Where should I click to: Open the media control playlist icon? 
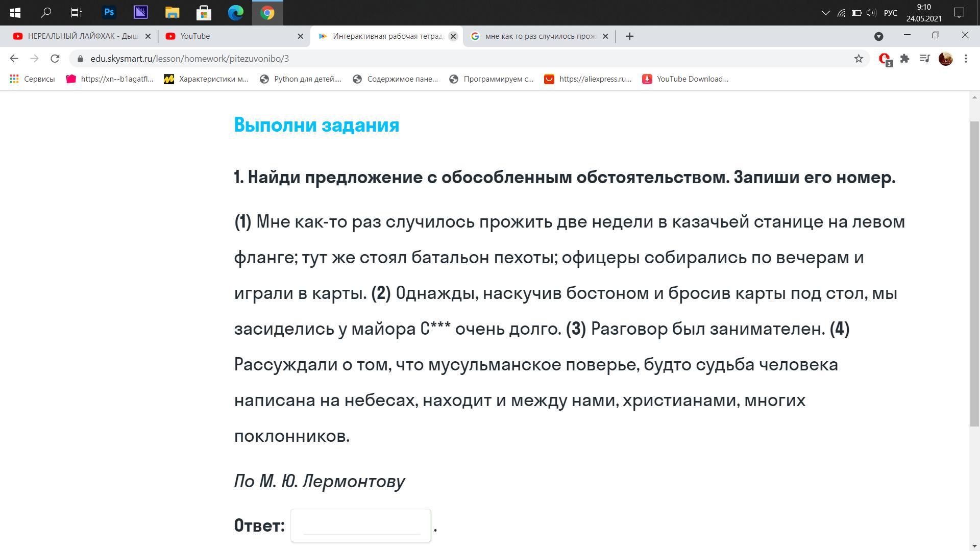coord(924,59)
